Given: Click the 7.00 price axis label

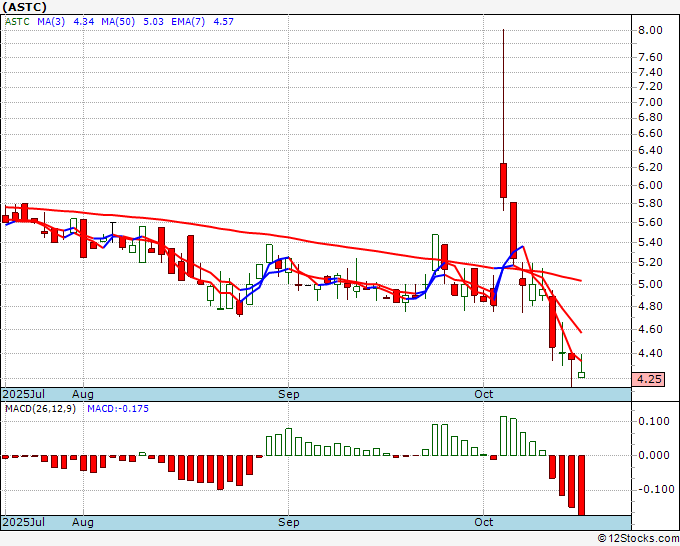Looking at the screenshot, I should pos(650,102).
